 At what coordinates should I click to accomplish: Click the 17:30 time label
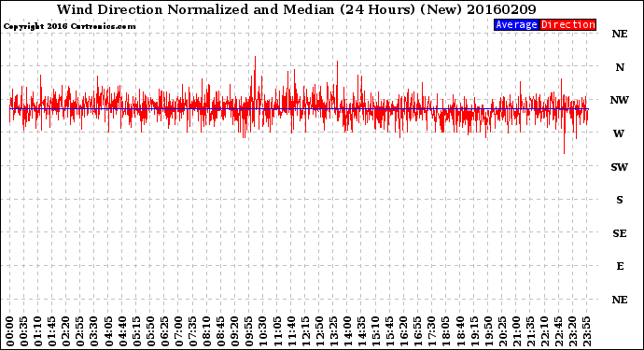(432, 331)
